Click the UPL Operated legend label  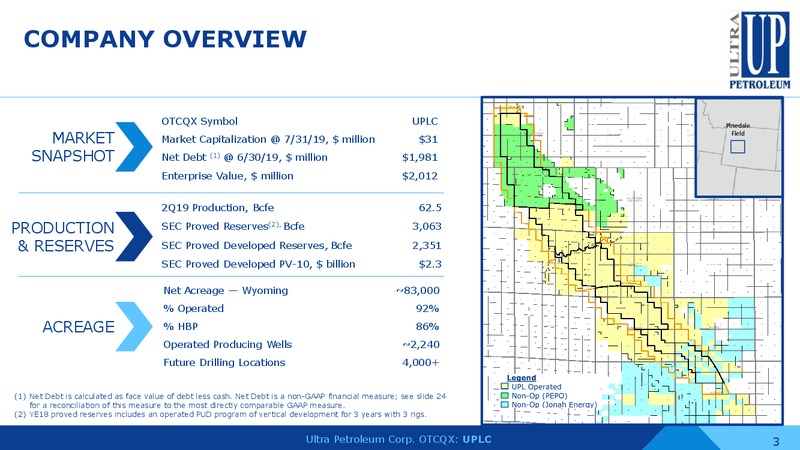pos(536,387)
